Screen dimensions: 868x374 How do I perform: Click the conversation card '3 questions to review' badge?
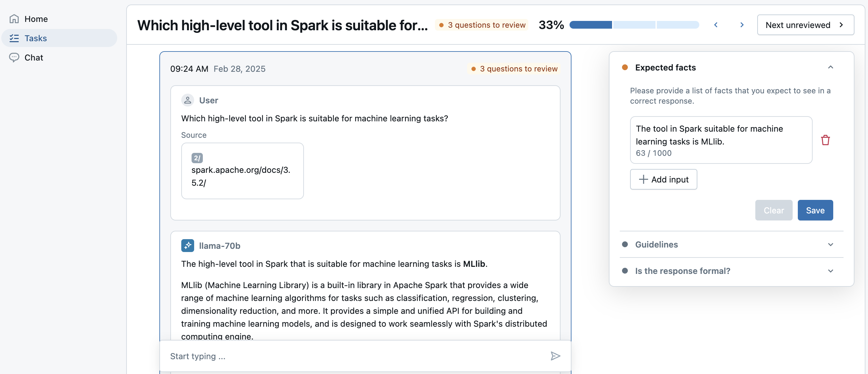click(514, 69)
